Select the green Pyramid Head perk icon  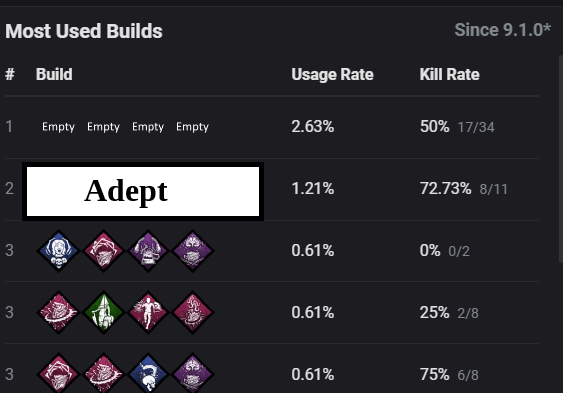(103, 312)
